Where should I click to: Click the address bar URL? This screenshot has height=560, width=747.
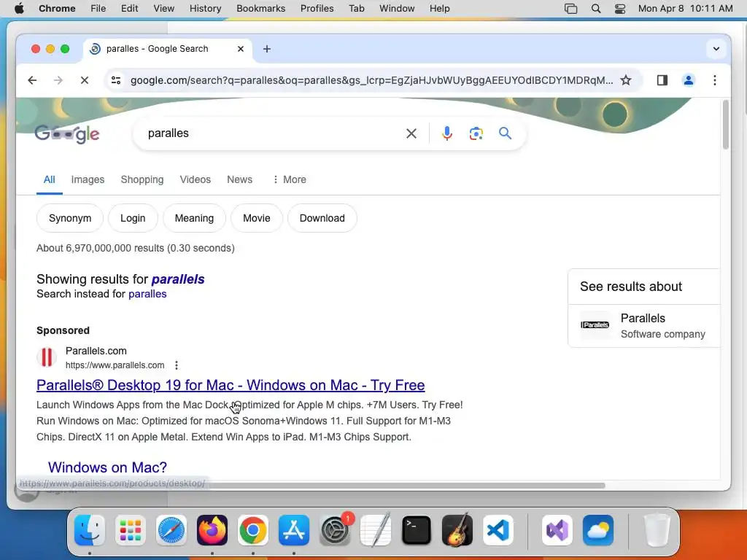371,80
